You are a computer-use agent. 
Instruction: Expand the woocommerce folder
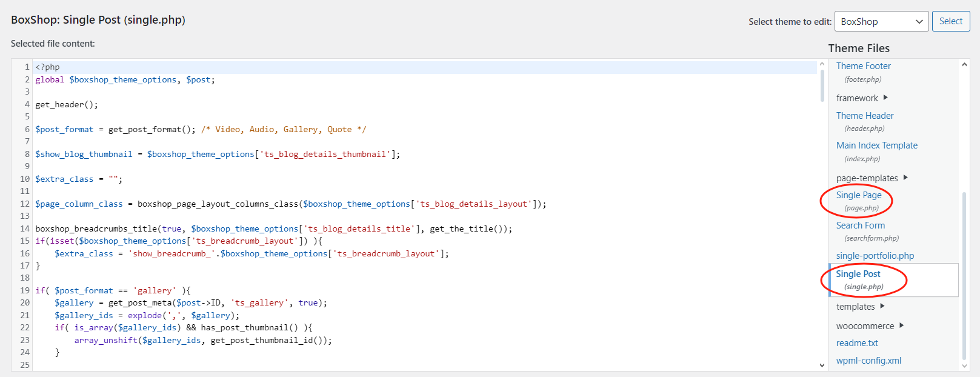click(870, 326)
